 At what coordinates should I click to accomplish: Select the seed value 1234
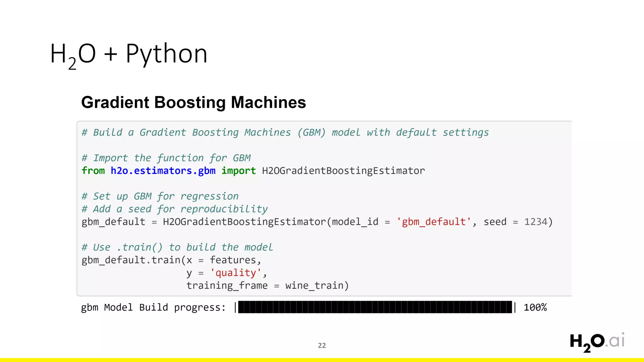point(536,222)
